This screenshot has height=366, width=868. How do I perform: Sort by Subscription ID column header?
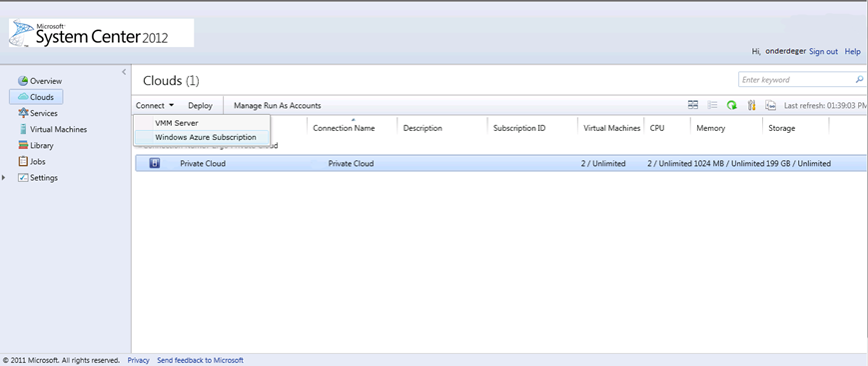[519, 128]
